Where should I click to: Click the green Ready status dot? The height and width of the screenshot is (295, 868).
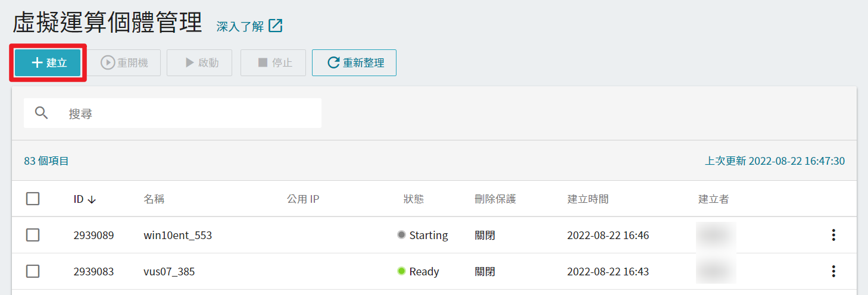[x=401, y=271]
